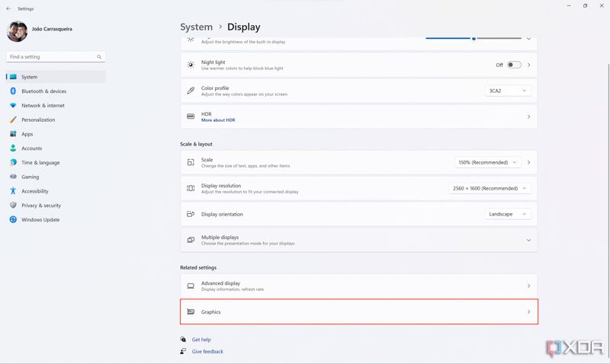Viewport: 610px width, 364px height.
Task: Click the Personalization brush icon
Action: [x=13, y=120]
